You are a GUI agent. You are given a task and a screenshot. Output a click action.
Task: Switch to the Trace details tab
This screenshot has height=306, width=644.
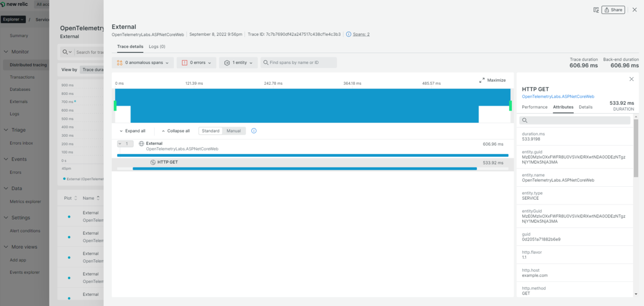coord(130,47)
